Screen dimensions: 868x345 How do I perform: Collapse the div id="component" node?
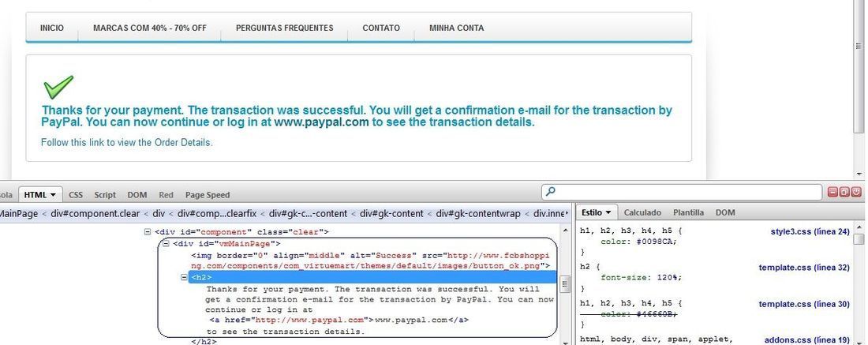(x=148, y=232)
